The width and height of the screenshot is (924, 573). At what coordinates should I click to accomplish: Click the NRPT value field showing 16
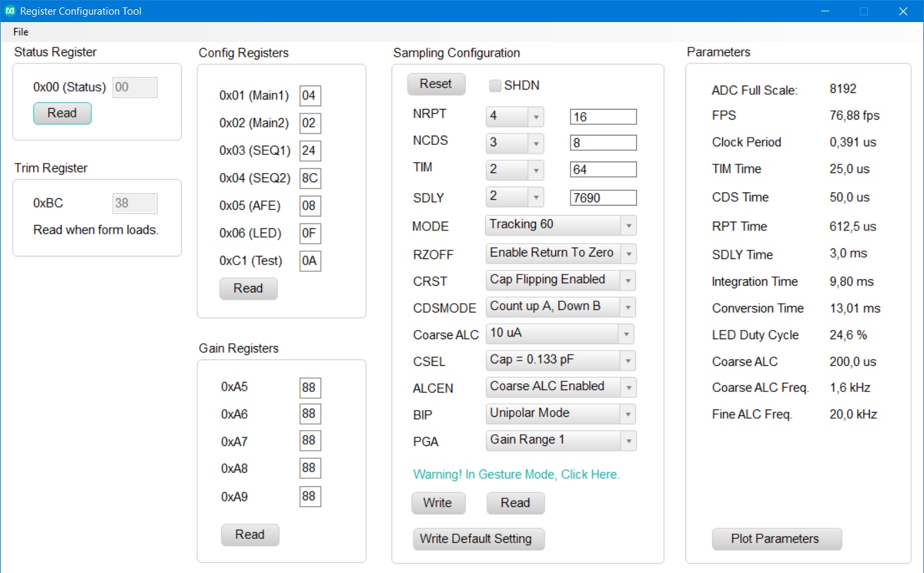coord(603,117)
